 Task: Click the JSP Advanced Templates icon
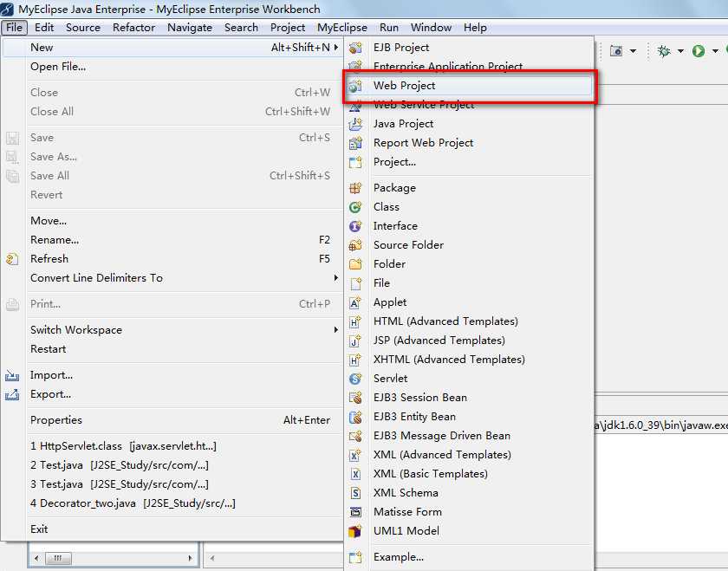(x=355, y=341)
